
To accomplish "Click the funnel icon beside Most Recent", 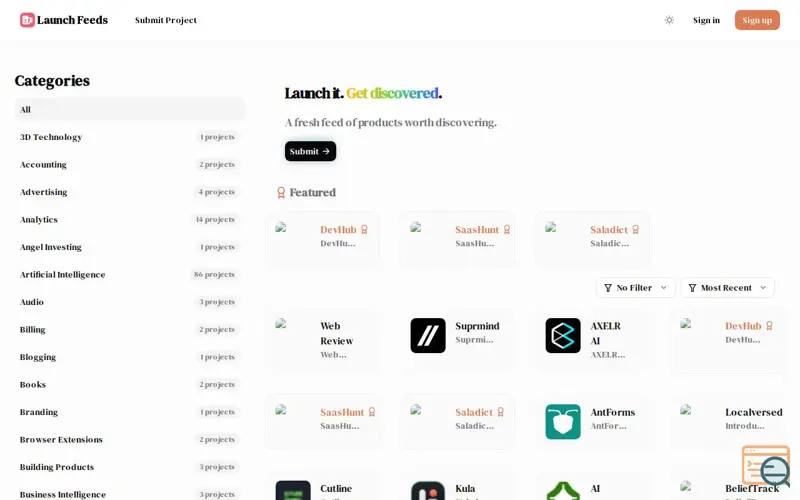I will point(692,288).
